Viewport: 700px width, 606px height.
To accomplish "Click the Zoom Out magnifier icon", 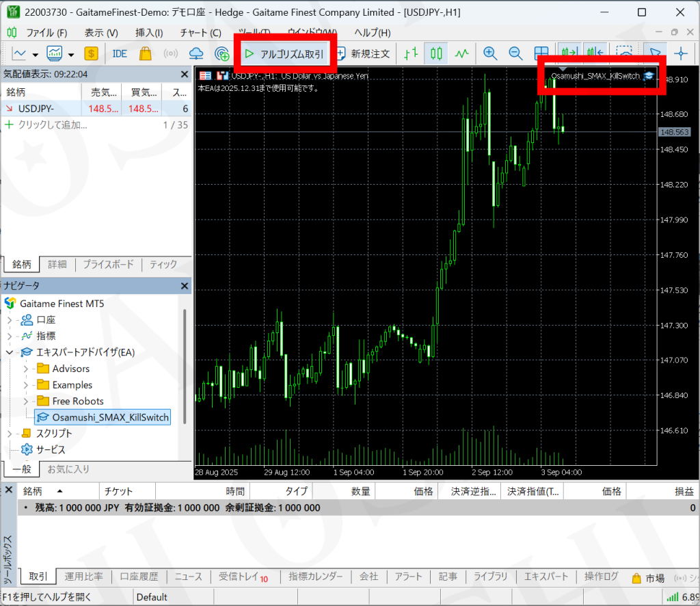I will click(515, 53).
